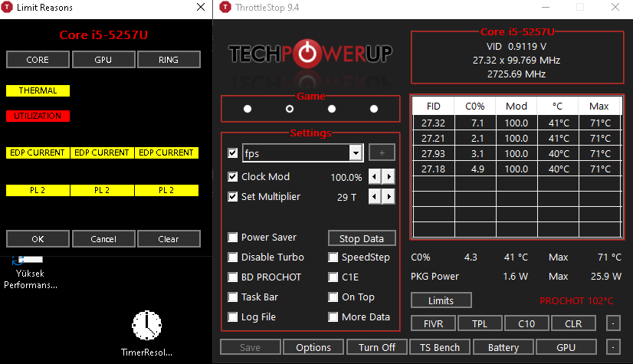The width and height of the screenshot is (633, 364).
Task: Click the yellow THERMAL indicator
Action: click(38, 90)
